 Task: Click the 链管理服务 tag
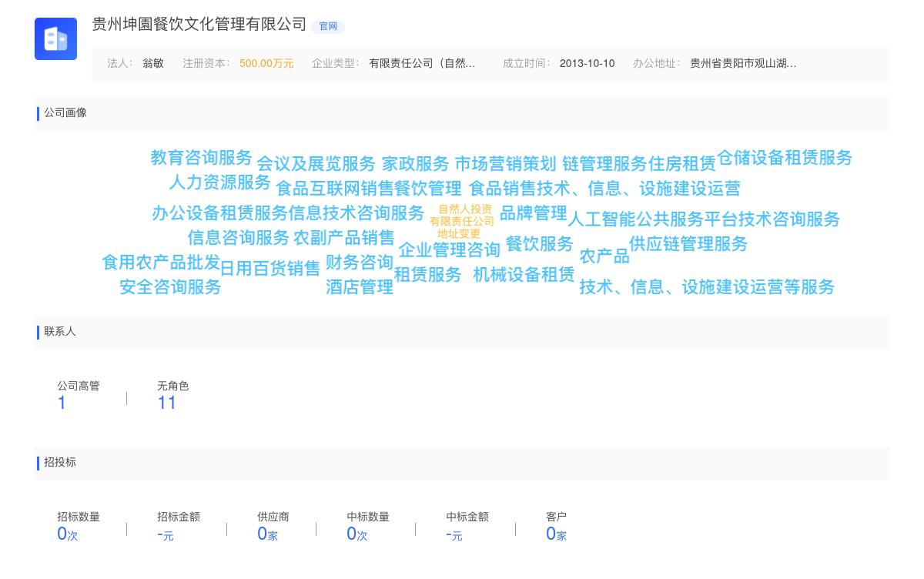pos(604,164)
